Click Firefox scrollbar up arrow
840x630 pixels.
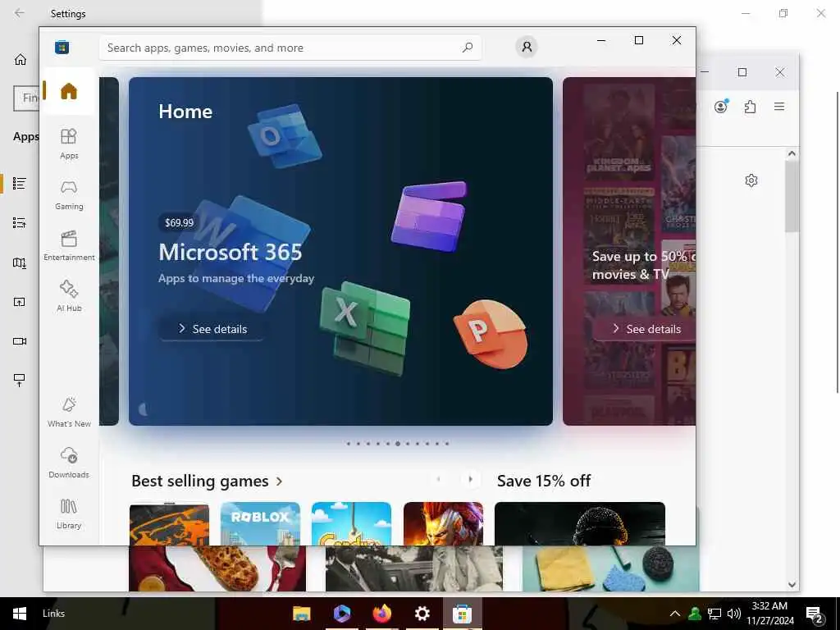coord(792,153)
